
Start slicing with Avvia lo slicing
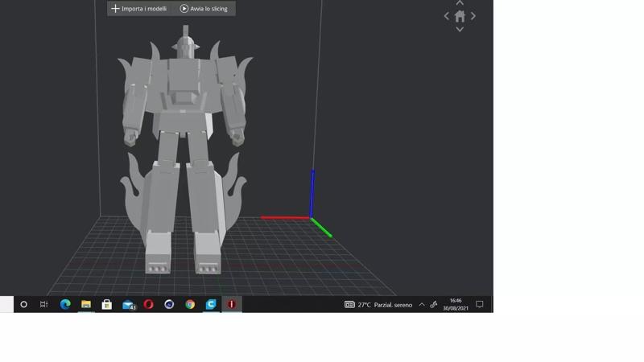point(204,9)
